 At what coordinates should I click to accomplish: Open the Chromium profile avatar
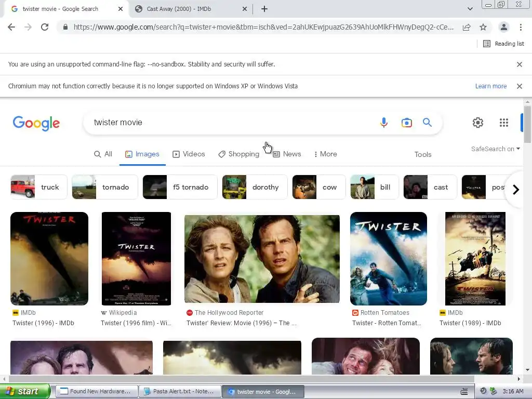(504, 27)
